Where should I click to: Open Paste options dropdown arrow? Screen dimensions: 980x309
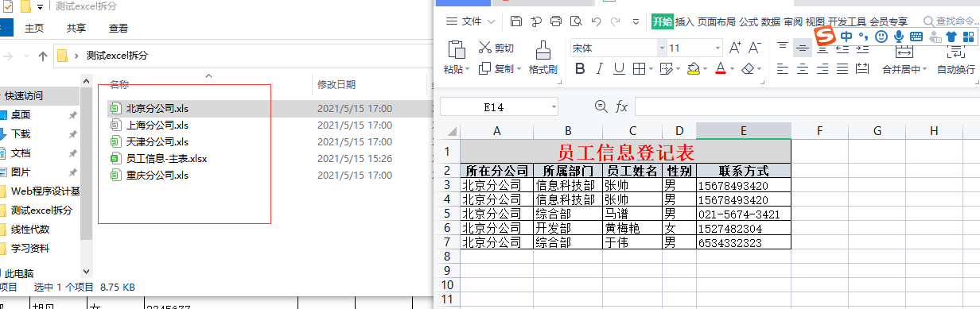pyautogui.click(x=468, y=69)
